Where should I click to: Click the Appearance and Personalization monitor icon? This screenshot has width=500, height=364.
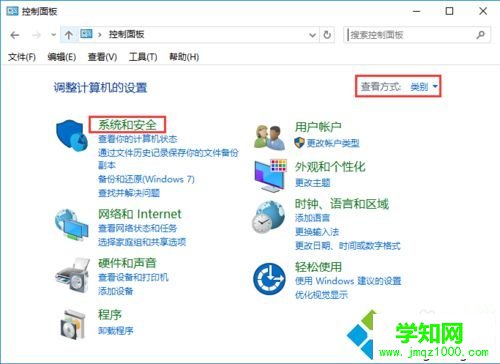tap(270, 176)
